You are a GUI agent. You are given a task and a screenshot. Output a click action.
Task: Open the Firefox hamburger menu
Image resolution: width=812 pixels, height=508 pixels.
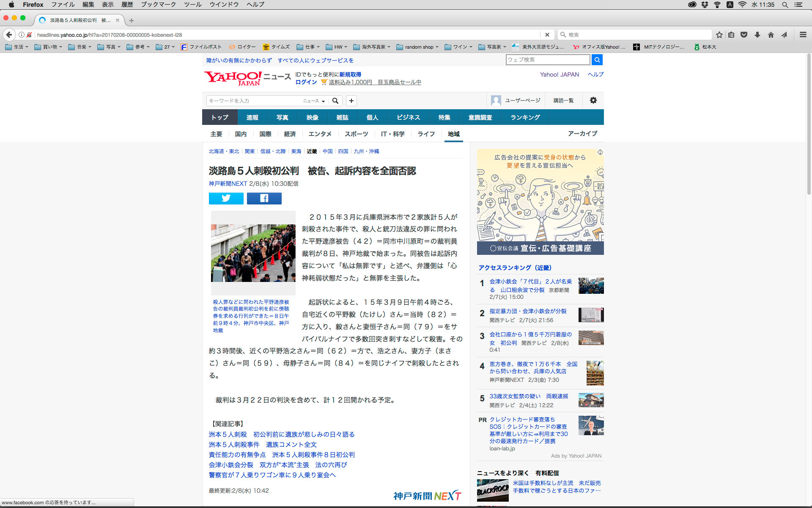[803, 35]
